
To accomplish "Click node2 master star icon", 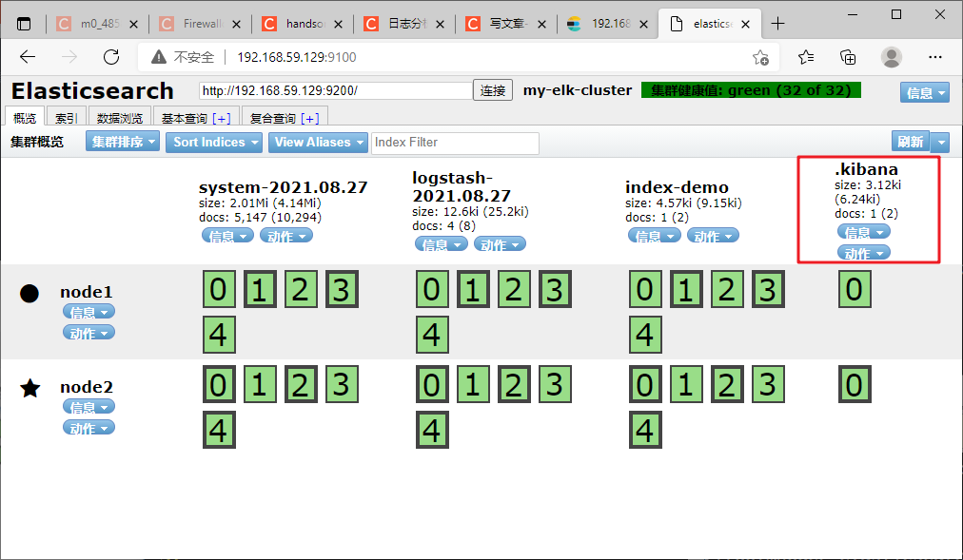I will 30,388.
